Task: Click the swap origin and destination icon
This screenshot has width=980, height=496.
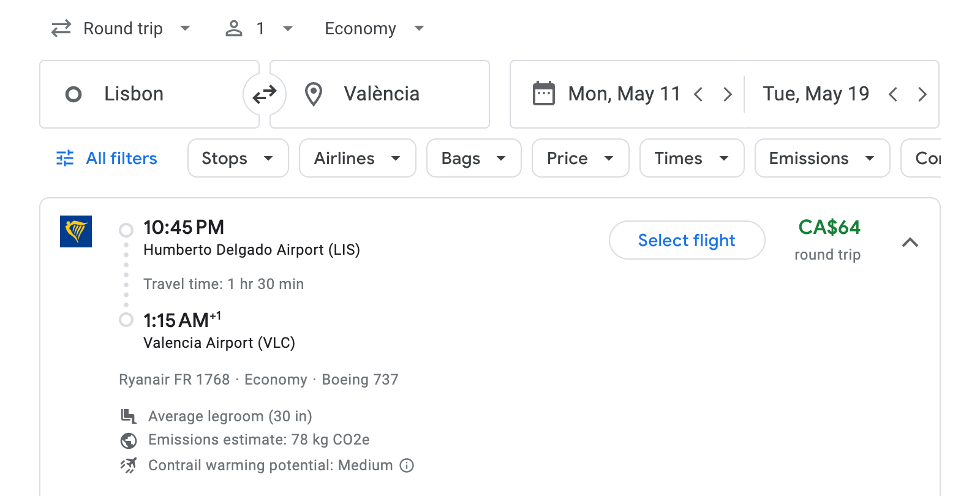Action: pos(264,94)
